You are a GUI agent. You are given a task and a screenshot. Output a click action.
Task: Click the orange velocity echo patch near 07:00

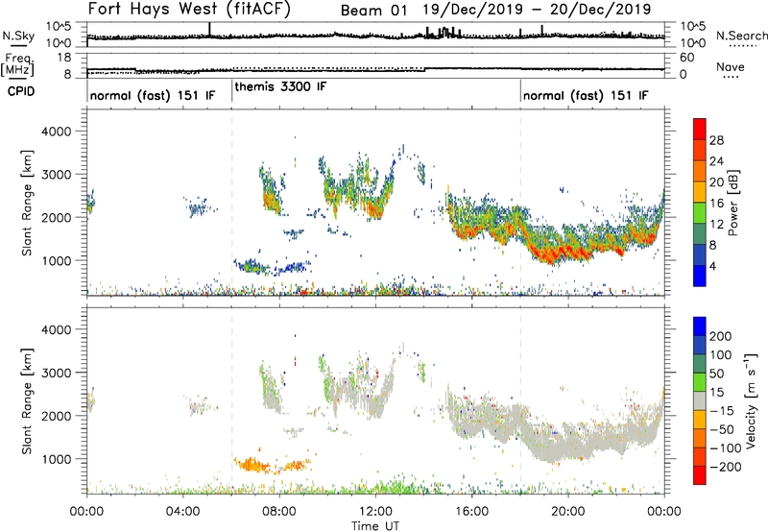[252, 465]
